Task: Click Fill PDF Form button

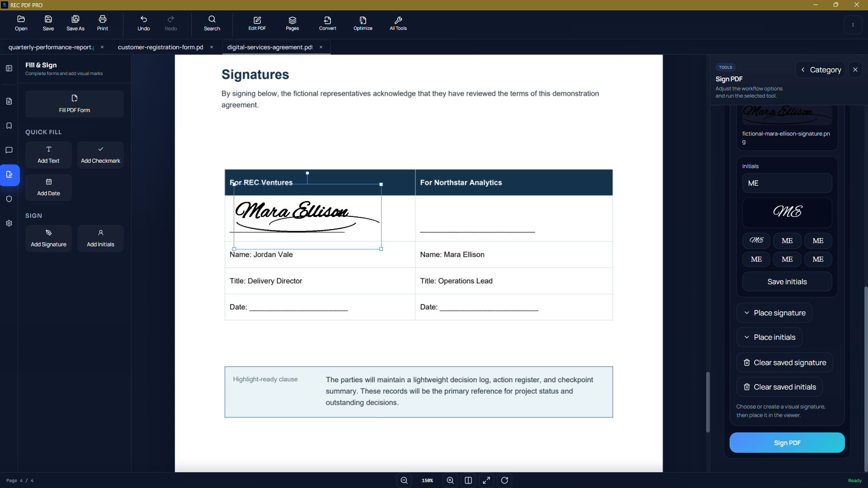Action: [75, 104]
